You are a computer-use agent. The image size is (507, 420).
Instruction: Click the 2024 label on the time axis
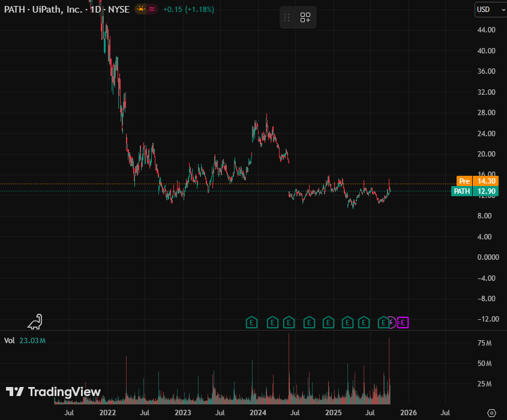click(x=258, y=413)
